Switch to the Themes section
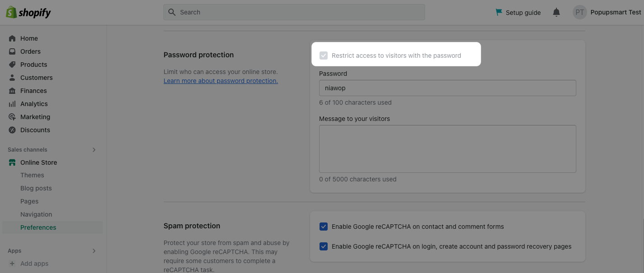 click(x=32, y=175)
